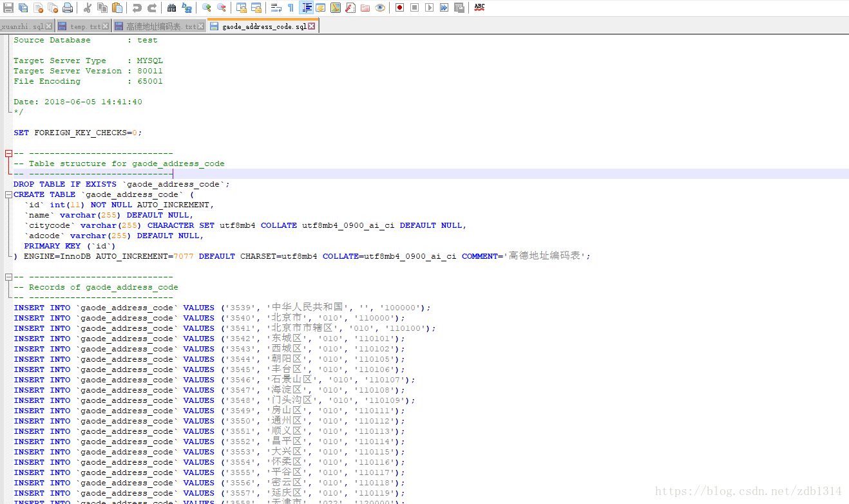Screen dimensions: 849x504
Task: Open the Folder as Workspace icon
Action: tap(365, 8)
